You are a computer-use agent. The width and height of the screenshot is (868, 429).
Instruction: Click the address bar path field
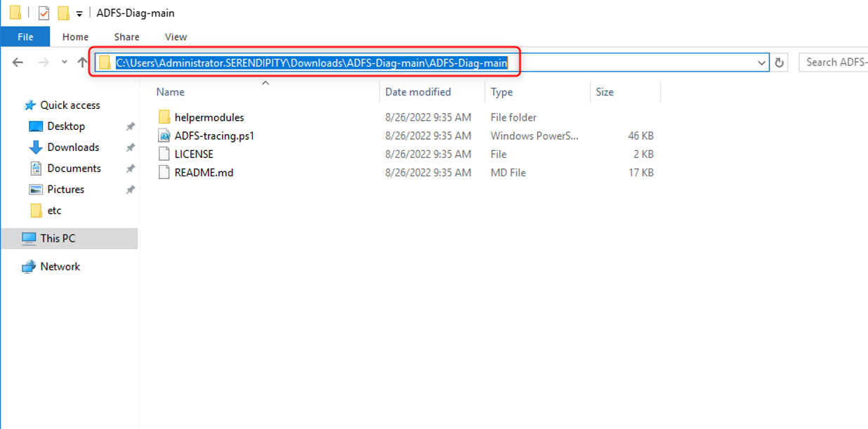point(431,62)
